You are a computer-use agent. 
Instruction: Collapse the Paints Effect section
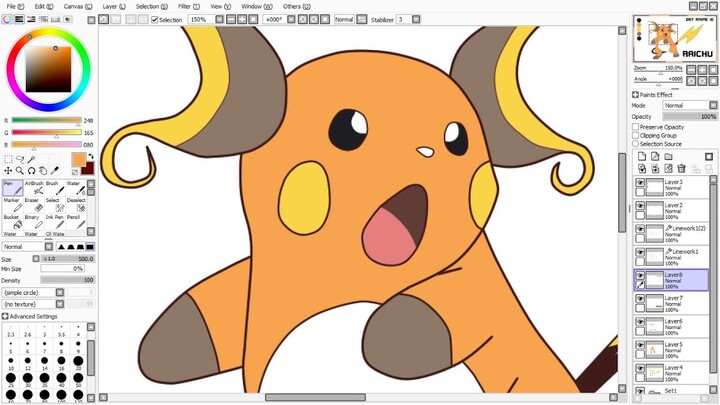pos(635,95)
